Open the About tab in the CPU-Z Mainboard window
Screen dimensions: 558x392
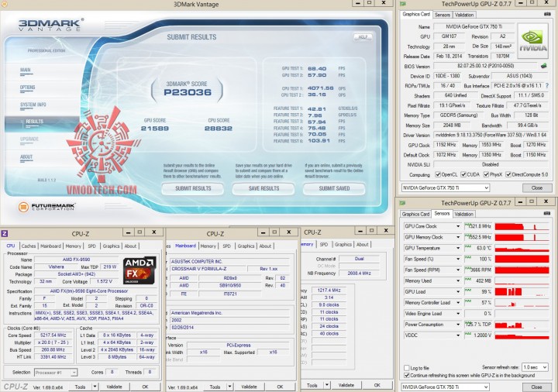[x=265, y=246]
